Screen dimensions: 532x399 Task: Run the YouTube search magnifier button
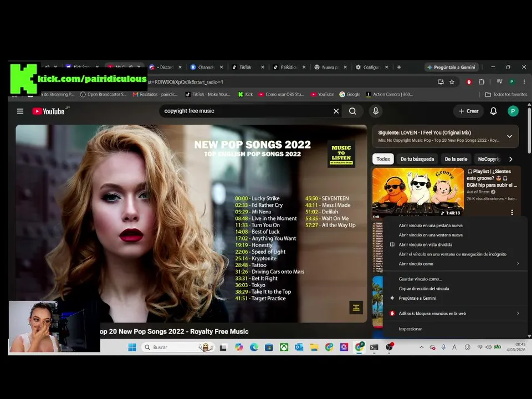click(x=352, y=111)
